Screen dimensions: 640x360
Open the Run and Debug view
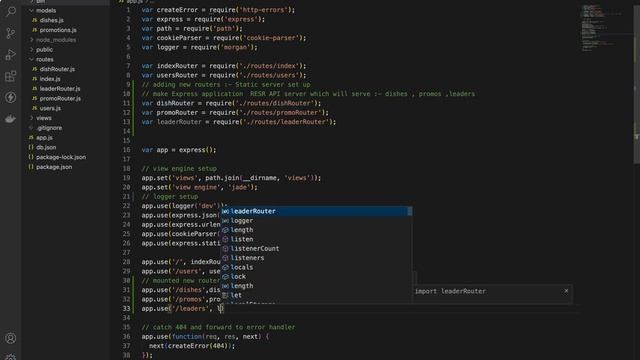point(11,54)
